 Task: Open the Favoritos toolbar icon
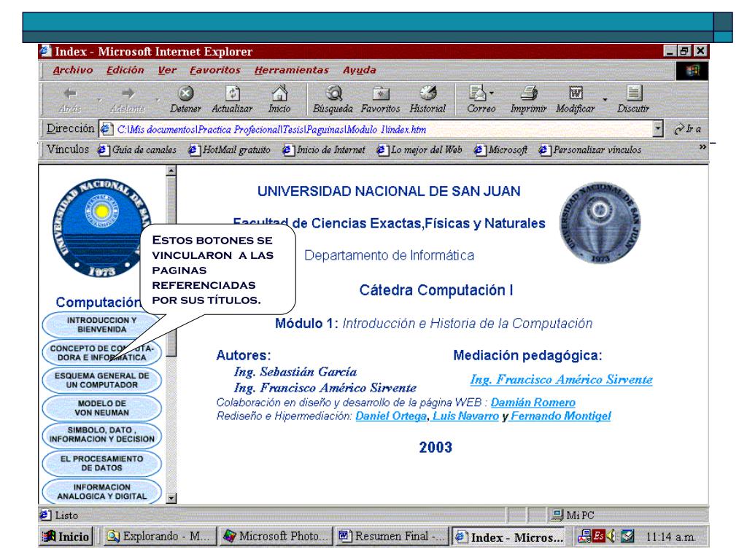[380, 93]
